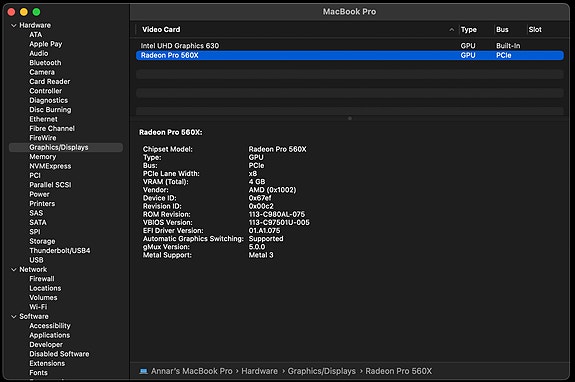
Task: Open Parallel SCSI in the sidebar
Action: coord(50,185)
